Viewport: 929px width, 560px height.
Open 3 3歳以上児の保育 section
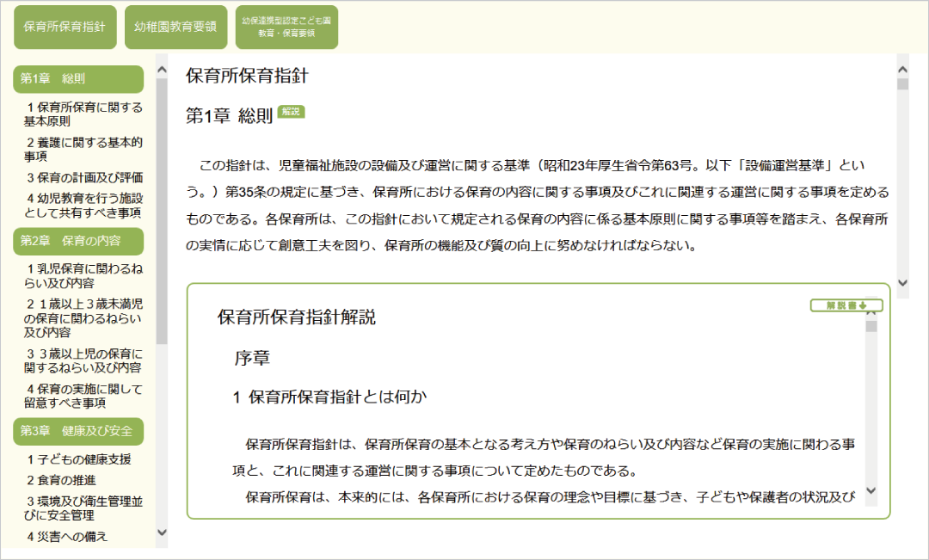(83, 361)
